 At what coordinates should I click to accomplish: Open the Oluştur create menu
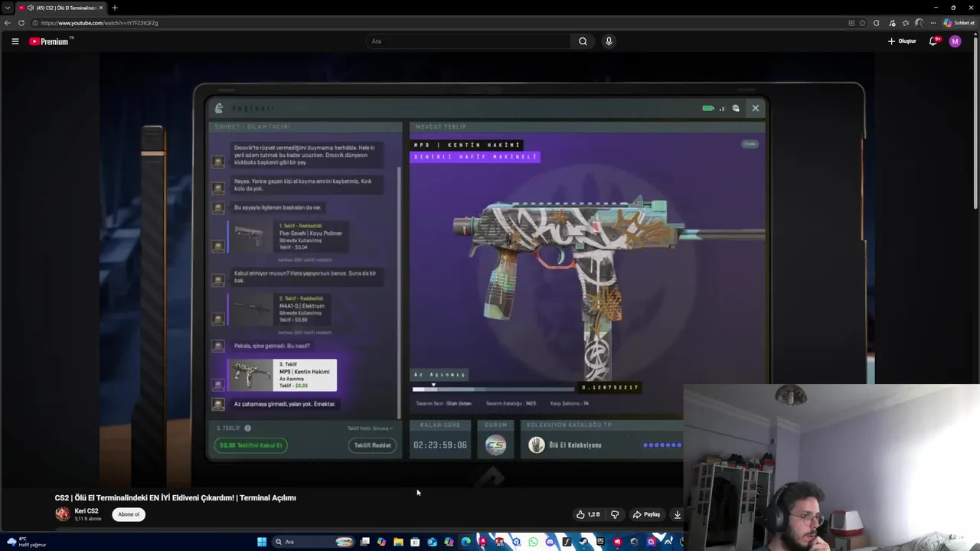click(902, 41)
